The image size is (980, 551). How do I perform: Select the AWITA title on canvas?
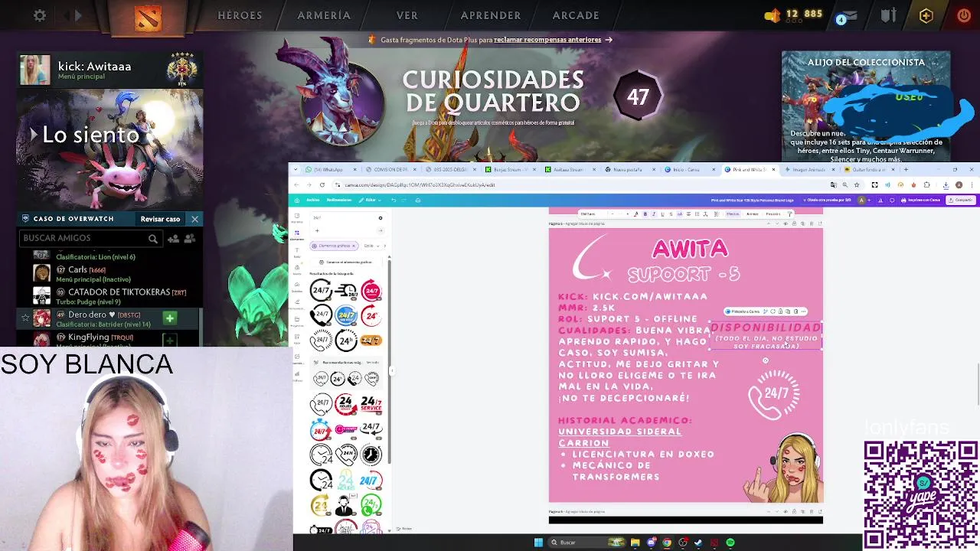coord(690,249)
